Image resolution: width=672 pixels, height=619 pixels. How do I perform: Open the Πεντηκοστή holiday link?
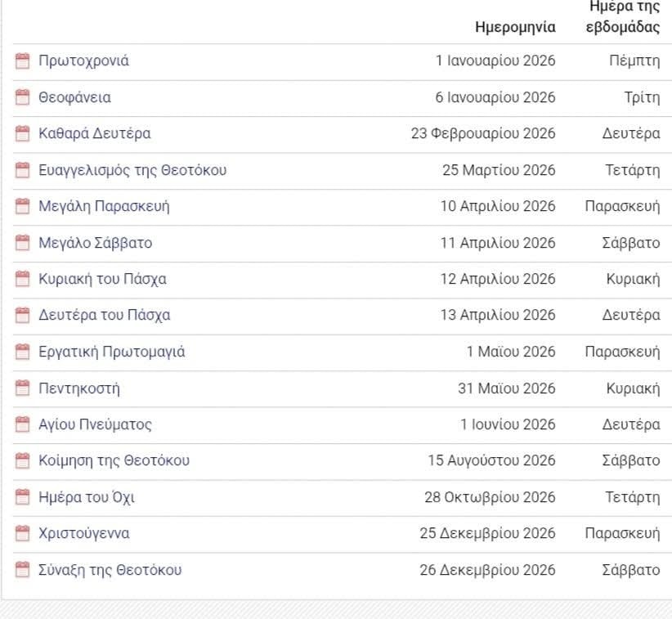click(x=79, y=388)
